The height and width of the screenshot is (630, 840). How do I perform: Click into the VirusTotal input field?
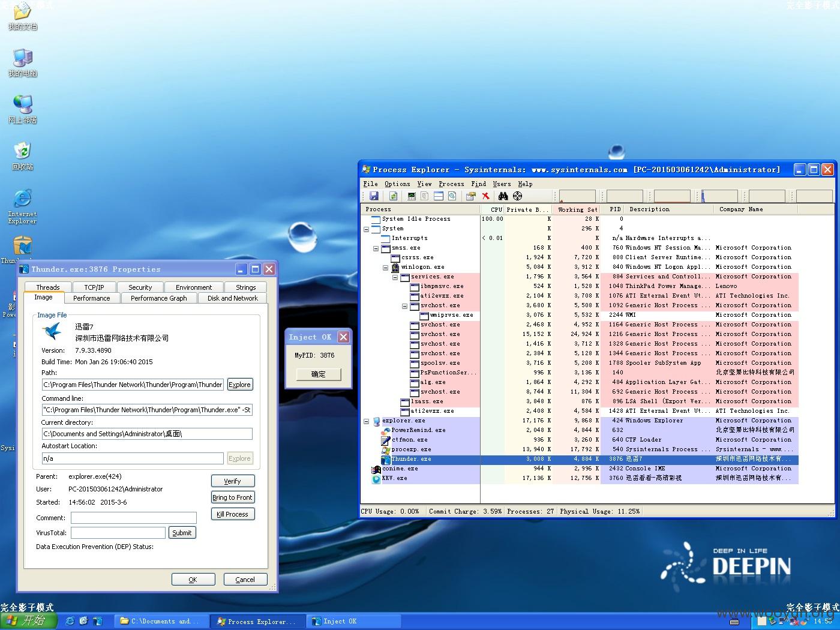118,533
